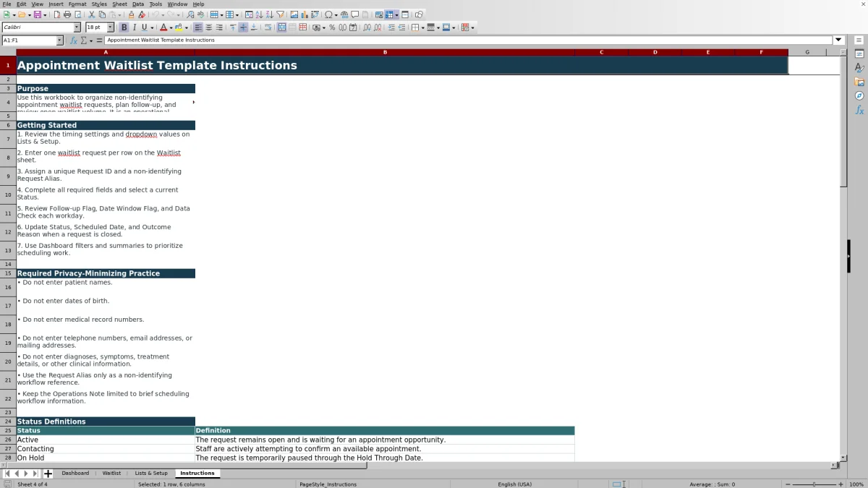Click the Font Color red A swatch

[163, 27]
